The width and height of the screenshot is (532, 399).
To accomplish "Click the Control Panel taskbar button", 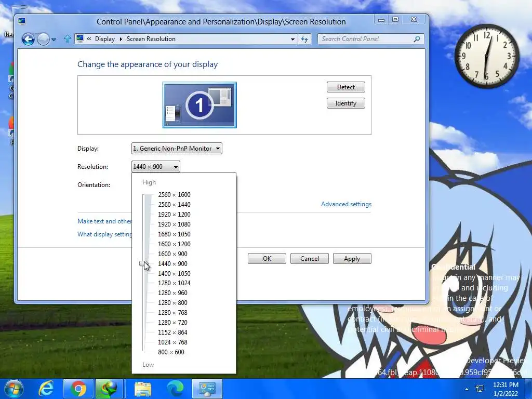I will tap(207, 389).
